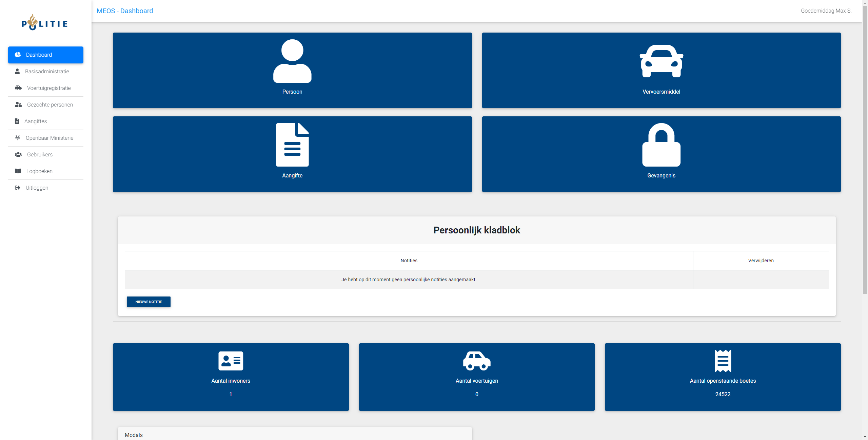Click the Persoon user icon tile
The height and width of the screenshot is (440, 868).
tap(292, 61)
